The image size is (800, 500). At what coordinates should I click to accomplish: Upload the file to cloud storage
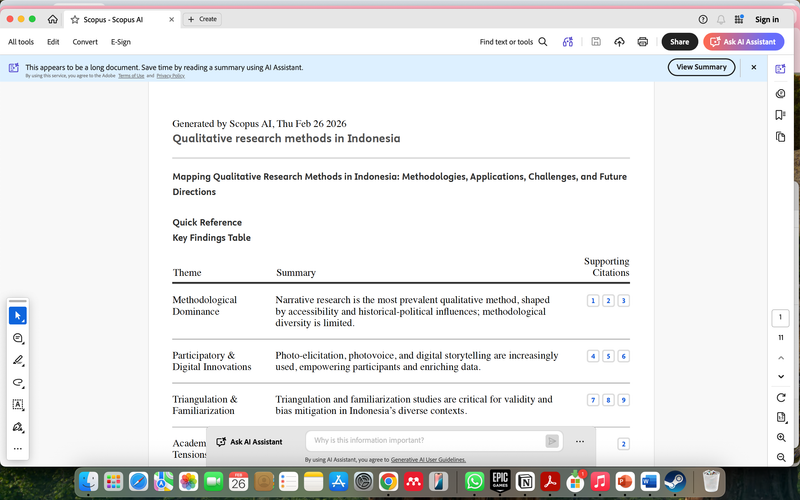pos(619,42)
